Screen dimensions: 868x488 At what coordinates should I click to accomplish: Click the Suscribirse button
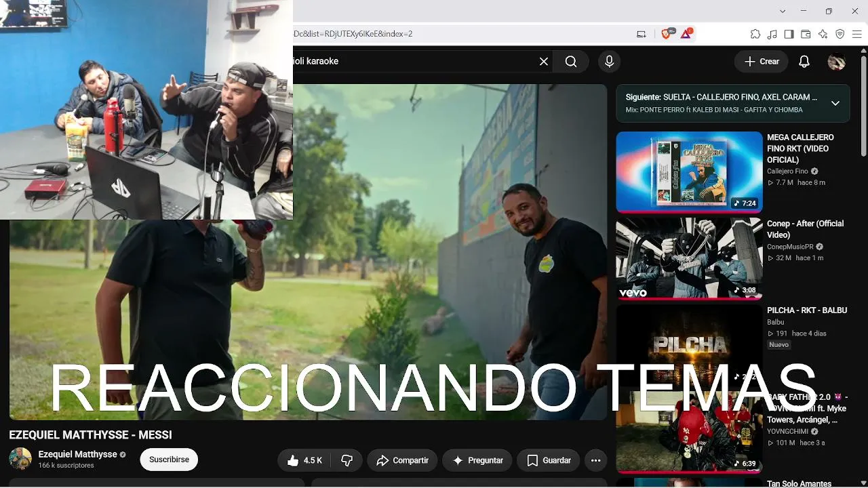coord(169,460)
